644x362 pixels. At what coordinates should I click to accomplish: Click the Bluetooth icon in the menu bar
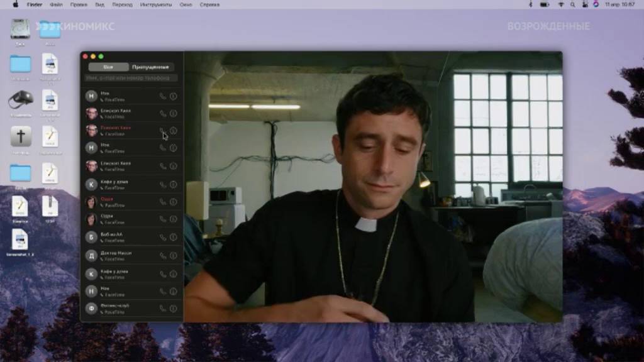(x=531, y=4)
